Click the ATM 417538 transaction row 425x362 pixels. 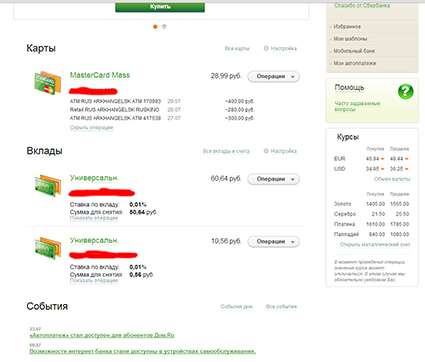162,118
